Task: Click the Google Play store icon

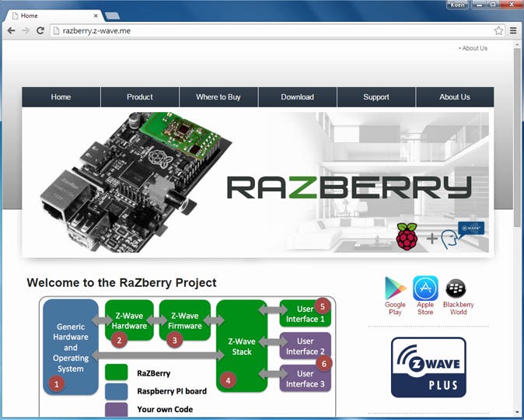Action: tap(396, 288)
